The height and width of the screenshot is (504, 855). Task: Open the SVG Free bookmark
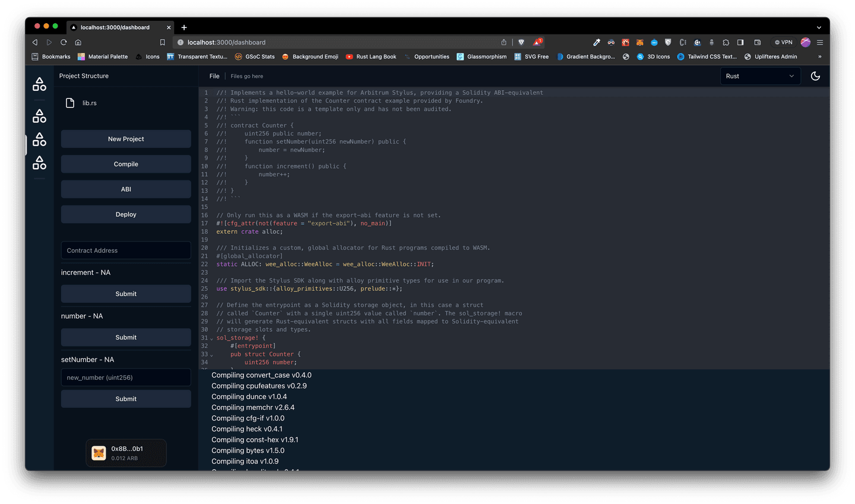click(x=531, y=56)
